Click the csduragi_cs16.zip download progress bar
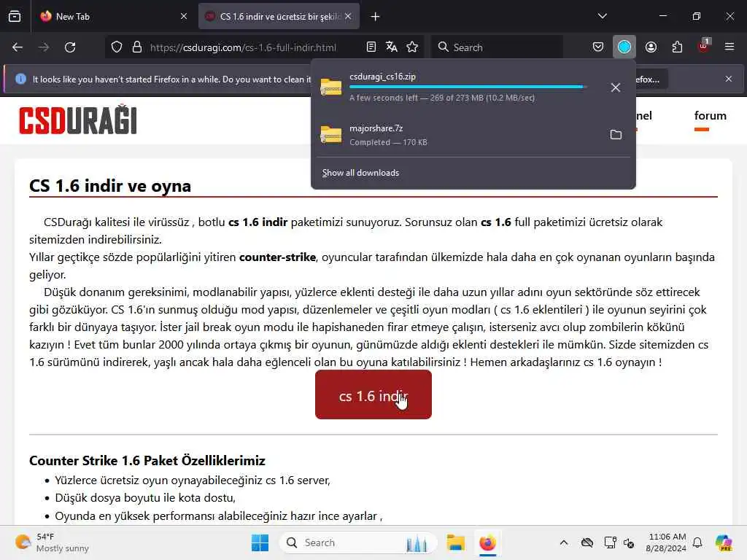The height and width of the screenshot is (560, 747). point(468,87)
